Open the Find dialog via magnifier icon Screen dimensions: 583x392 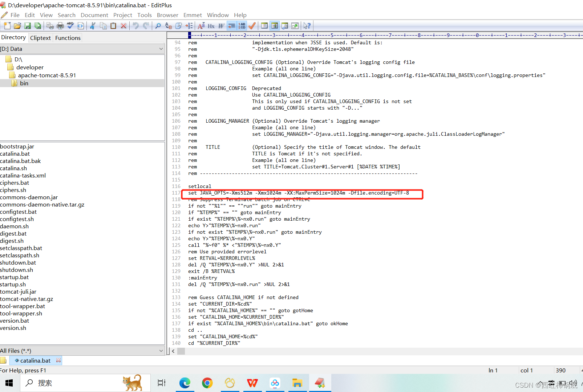(158, 26)
